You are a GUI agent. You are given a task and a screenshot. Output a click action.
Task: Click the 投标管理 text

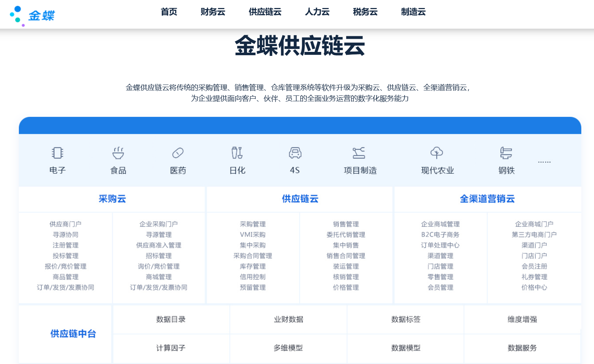[x=66, y=256]
